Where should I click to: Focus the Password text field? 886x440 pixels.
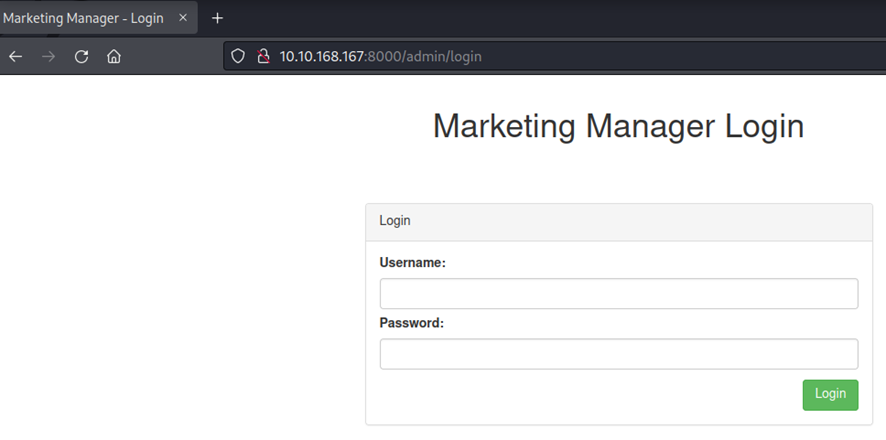coord(618,354)
